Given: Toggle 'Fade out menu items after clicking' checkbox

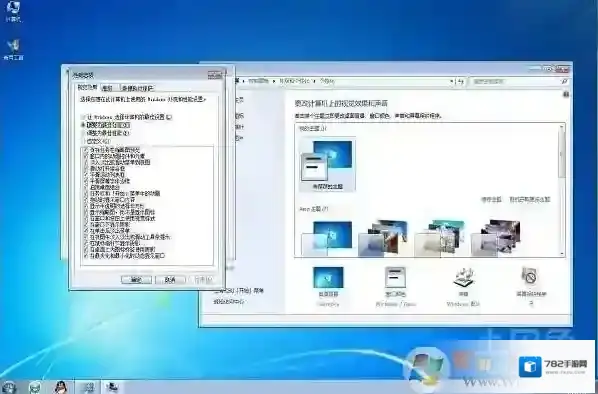Looking at the screenshot, I should click(86, 231).
